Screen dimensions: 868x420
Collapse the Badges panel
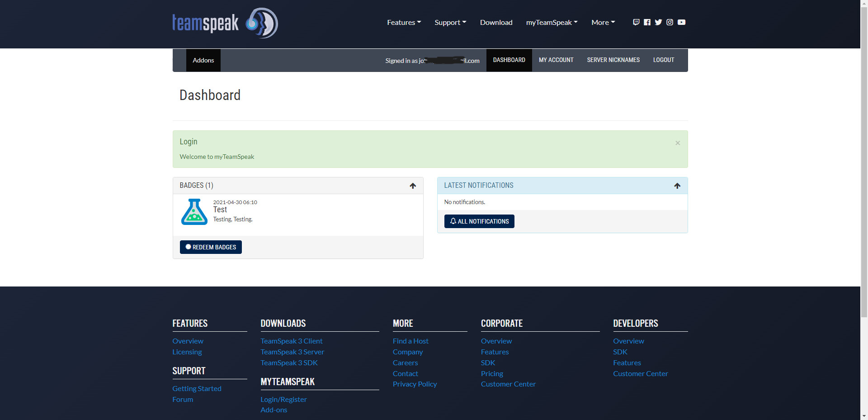coord(412,186)
